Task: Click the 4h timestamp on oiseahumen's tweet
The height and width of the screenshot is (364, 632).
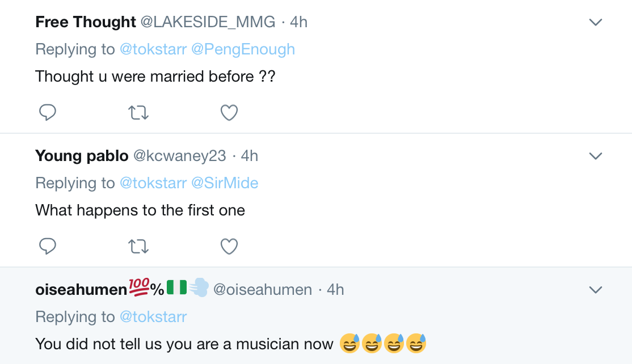Action: point(335,289)
